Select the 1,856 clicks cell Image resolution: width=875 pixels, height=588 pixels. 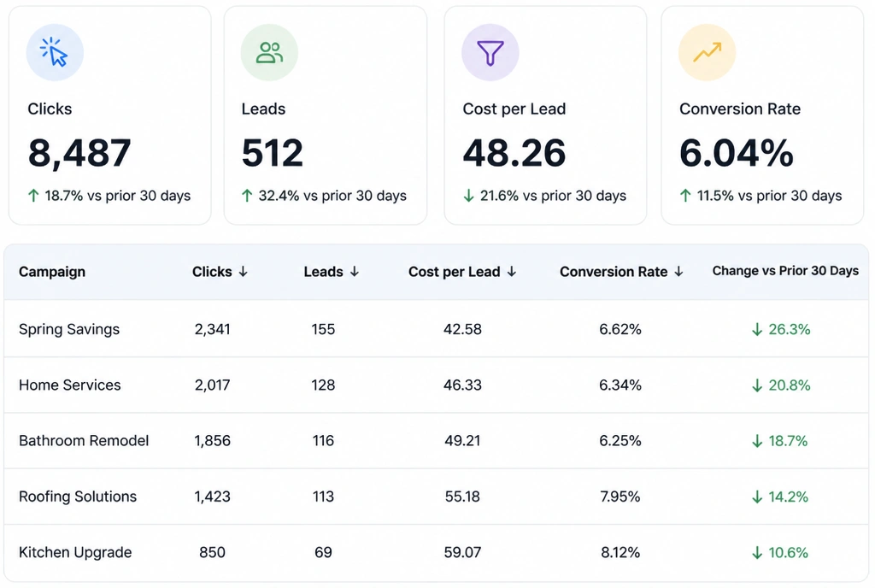[212, 441]
